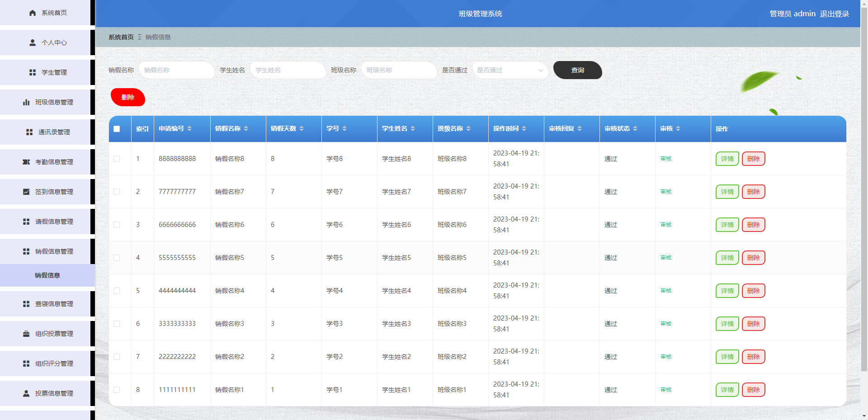Sort the table by 操作时间 column
The height and width of the screenshot is (420, 868).
point(524,129)
